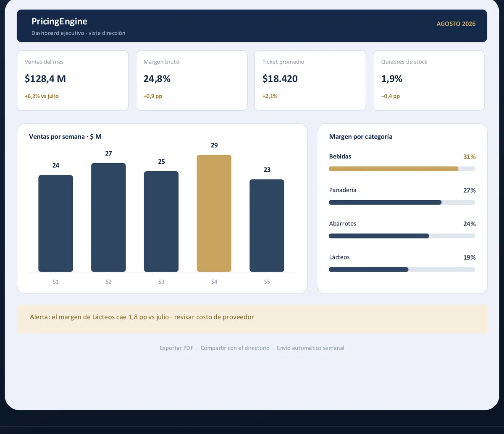Image resolution: width=504 pixels, height=434 pixels.
Task: Click the $18.420 ticket value
Action: [x=280, y=78]
